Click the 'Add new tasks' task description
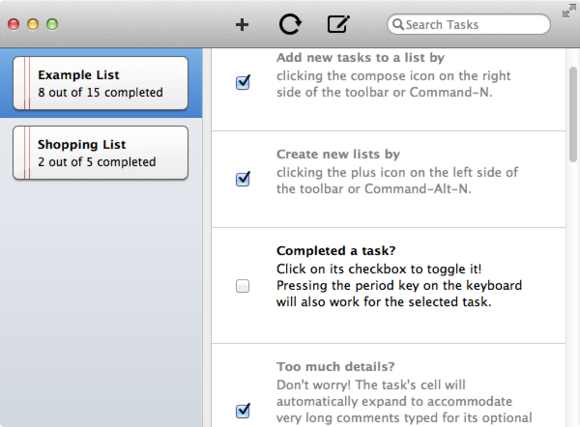Image resolution: width=580 pixels, height=427 pixels. click(394, 84)
